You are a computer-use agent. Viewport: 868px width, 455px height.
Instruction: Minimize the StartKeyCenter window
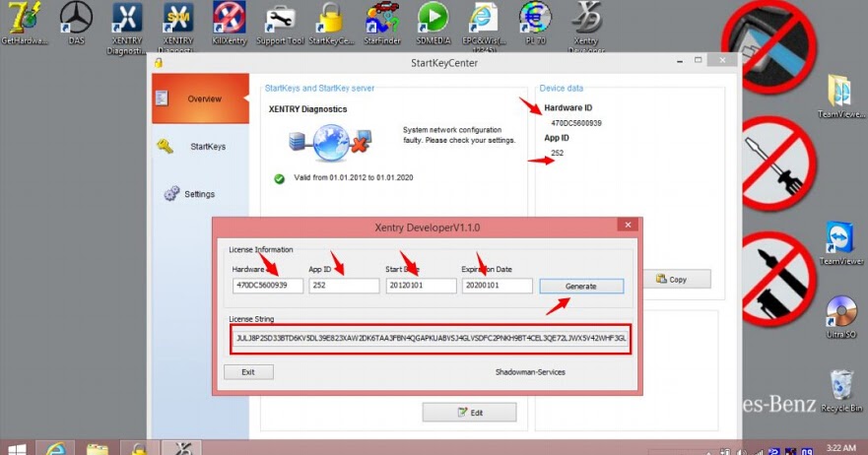tap(679, 61)
